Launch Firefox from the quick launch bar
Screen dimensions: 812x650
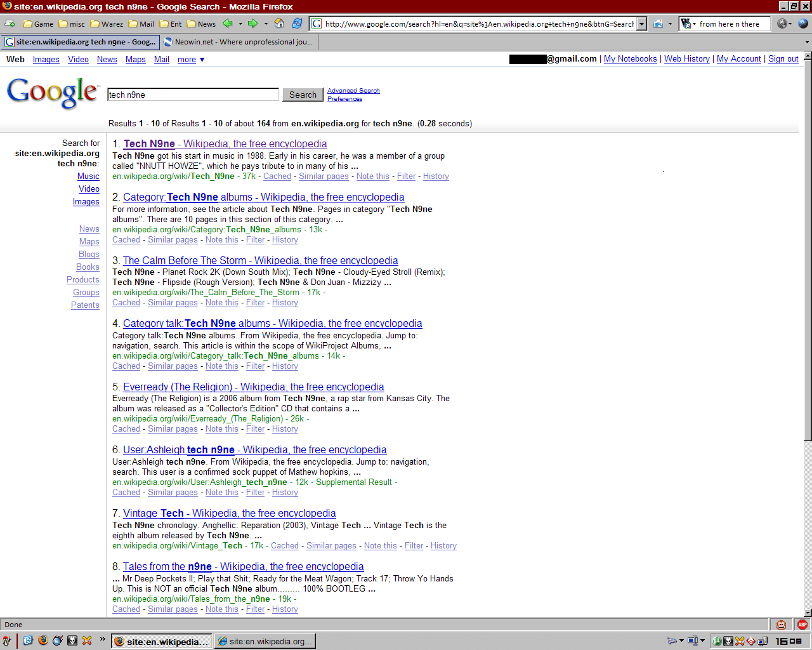[x=43, y=640]
